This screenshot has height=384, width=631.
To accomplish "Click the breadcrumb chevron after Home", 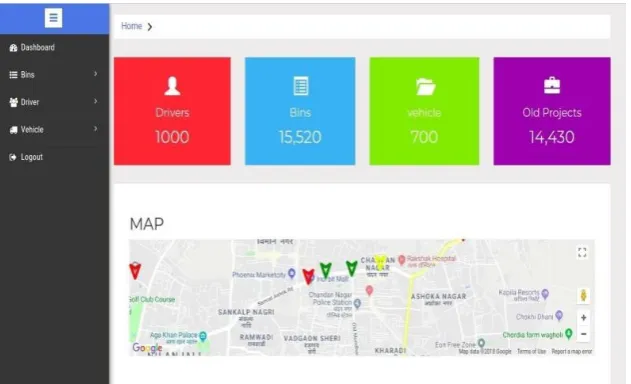I will (x=150, y=27).
